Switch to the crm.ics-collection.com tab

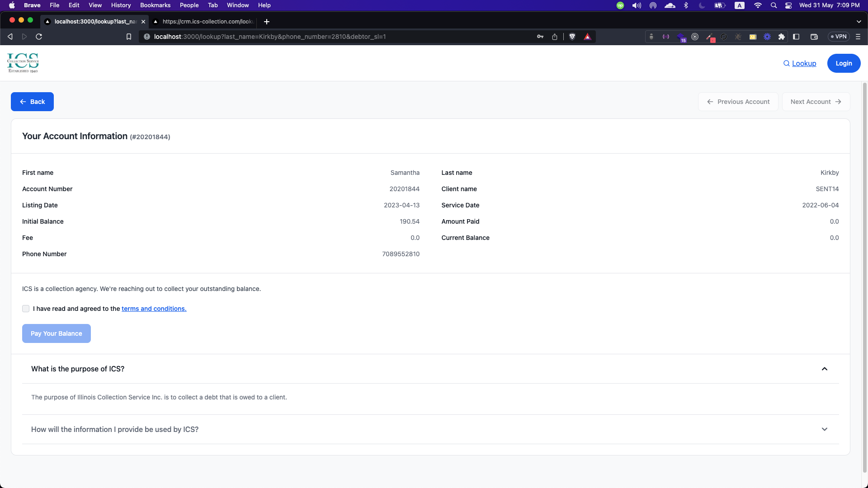(206, 21)
